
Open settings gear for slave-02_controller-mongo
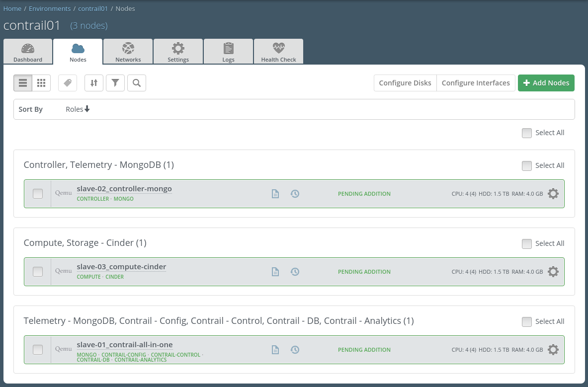pos(553,194)
